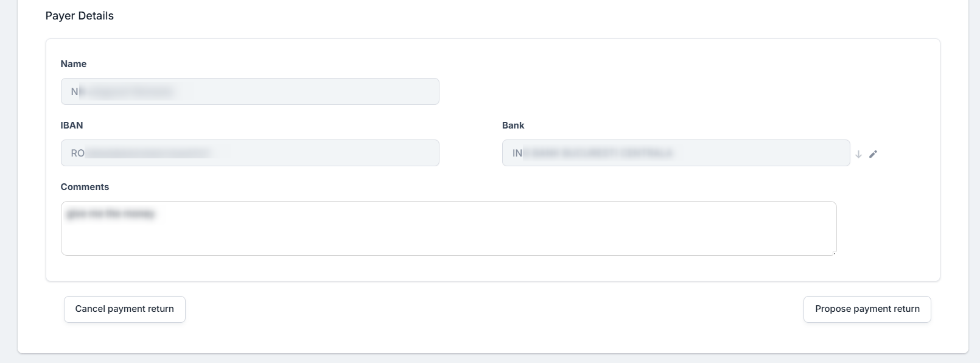Viewport: 980px width, 363px height.
Task: Click the 'N' initial in the Name field
Action: pyautogui.click(x=74, y=92)
